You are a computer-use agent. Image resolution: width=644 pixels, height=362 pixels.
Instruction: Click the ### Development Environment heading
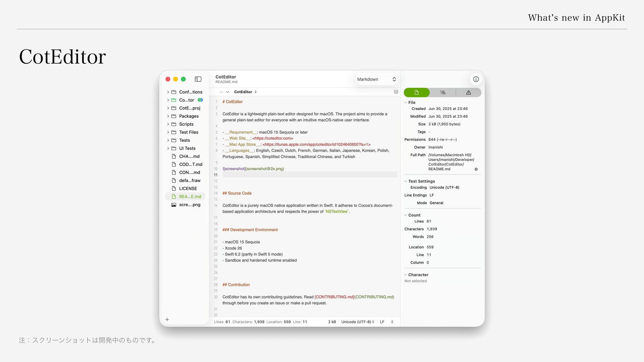[250, 230]
